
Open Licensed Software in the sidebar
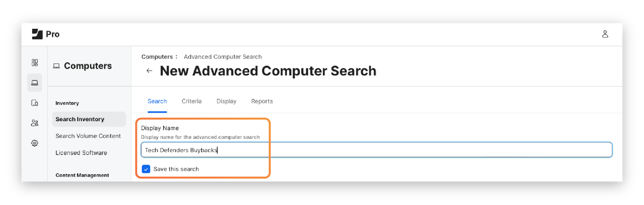pyautogui.click(x=81, y=153)
